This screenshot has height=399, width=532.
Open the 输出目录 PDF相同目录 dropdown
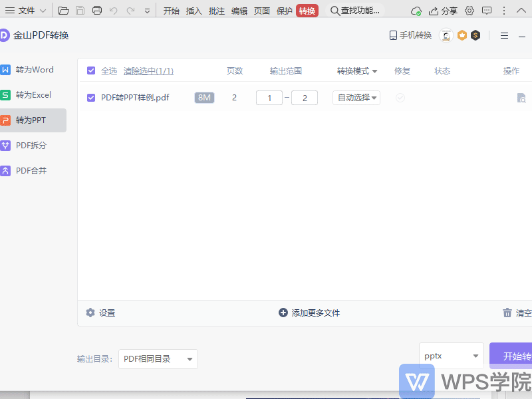(x=158, y=359)
